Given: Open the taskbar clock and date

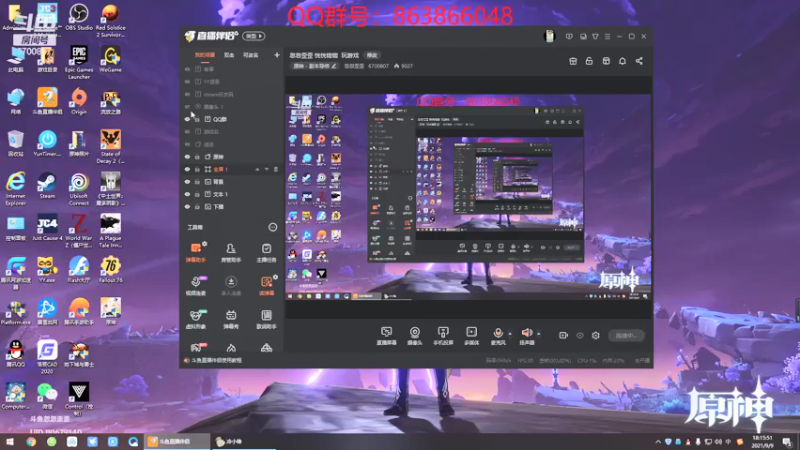Looking at the screenshot, I should (762, 442).
